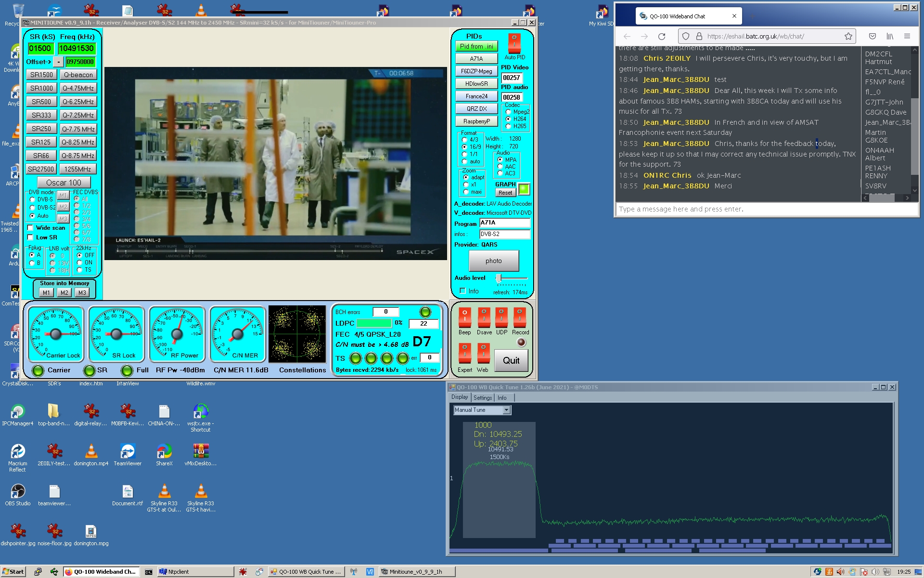Screen dimensions: 924x578
Task: Open the ShareX desktop icon
Action: point(164,455)
